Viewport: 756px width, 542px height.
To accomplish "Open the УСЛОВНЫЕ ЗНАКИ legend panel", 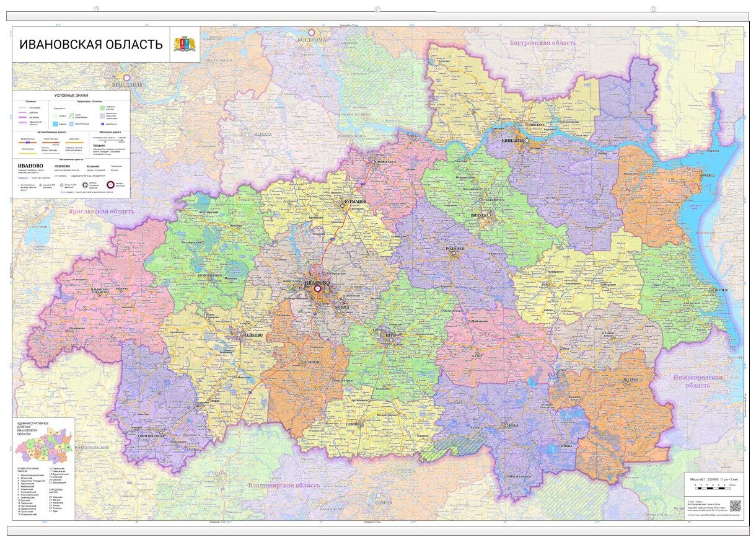I will point(71,96).
